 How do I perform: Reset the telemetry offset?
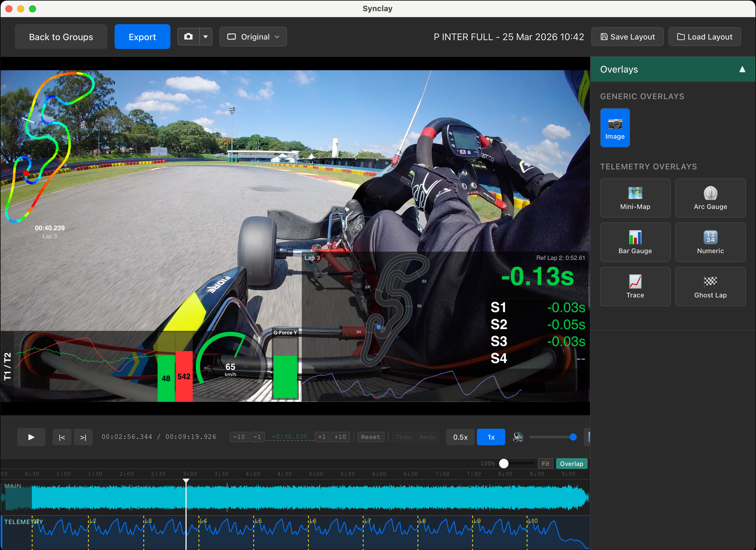370,437
